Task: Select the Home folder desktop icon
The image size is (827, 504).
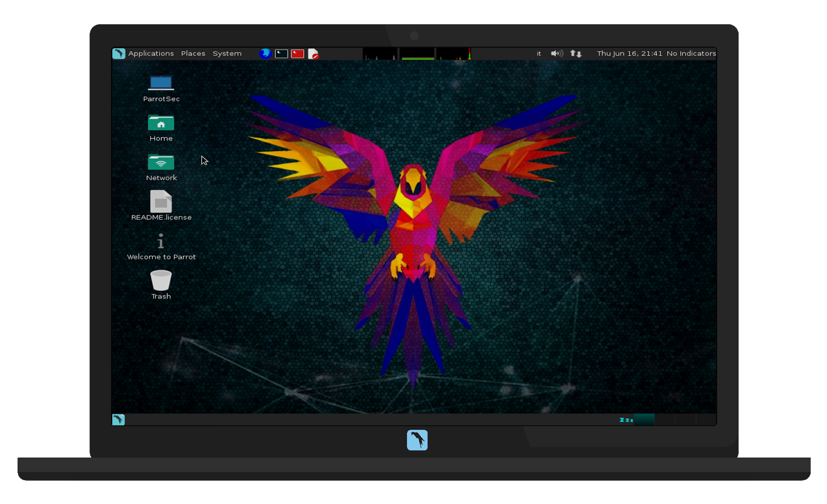Action: click(x=161, y=128)
